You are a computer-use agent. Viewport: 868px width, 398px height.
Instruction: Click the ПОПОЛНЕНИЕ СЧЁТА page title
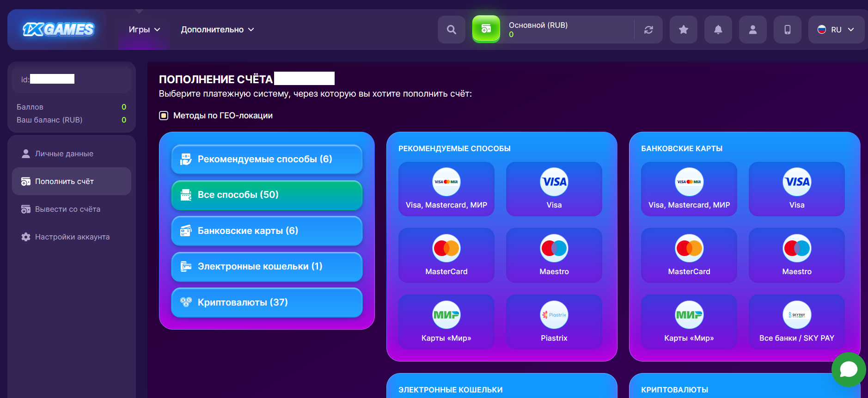pyautogui.click(x=216, y=79)
